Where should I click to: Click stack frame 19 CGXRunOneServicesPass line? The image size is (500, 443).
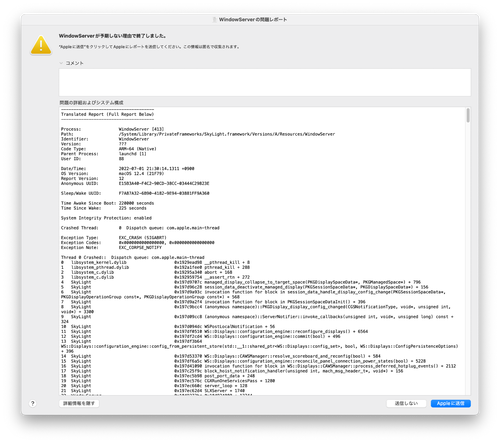(x=168, y=381)
